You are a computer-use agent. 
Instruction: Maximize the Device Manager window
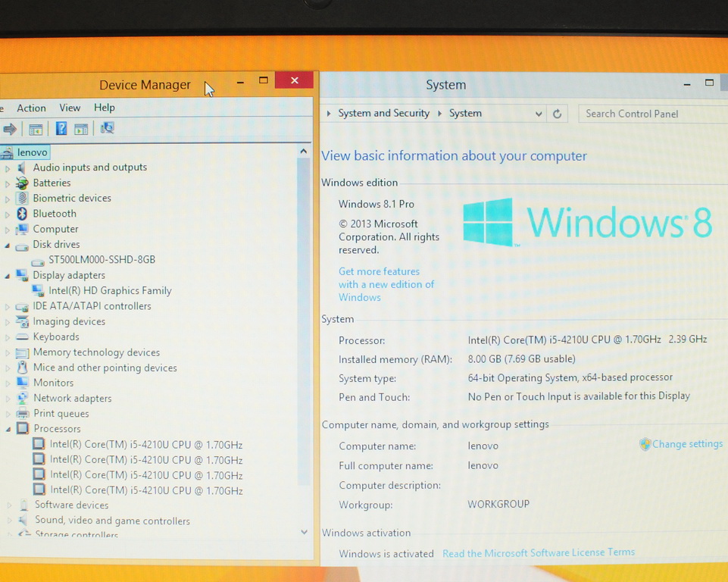pyautogui.click(x=264, y=80)
